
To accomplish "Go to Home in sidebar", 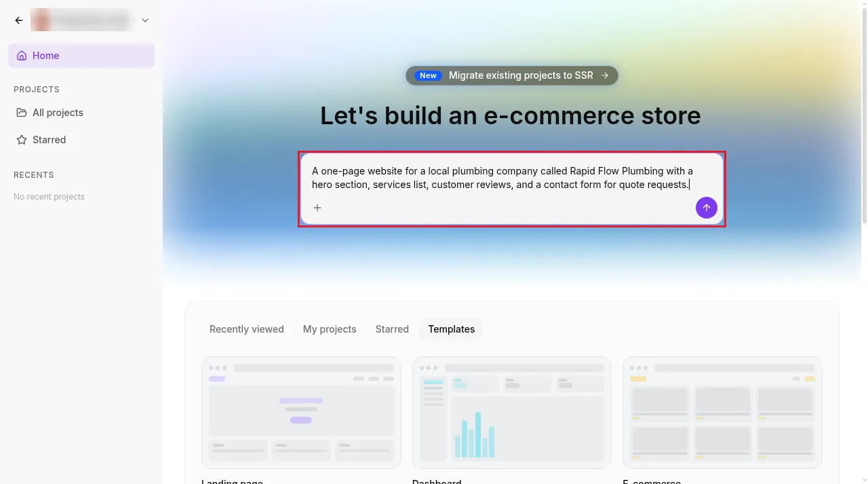I will tap(81, 56).
